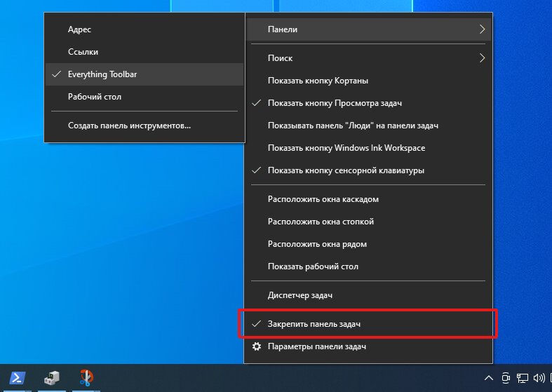Uncheck Закрепить панель задач
This screenshot has height=392, width=552.
coord(368,324)
